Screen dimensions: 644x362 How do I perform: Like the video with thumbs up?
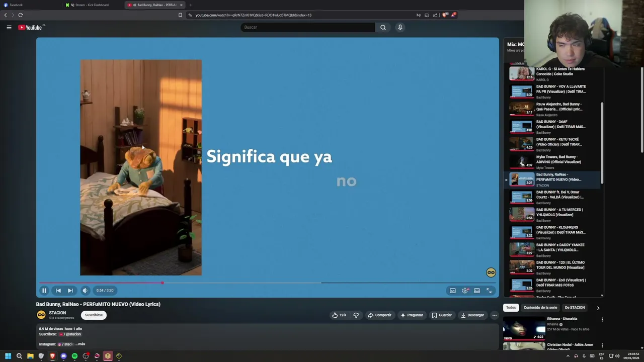[340, 315]
